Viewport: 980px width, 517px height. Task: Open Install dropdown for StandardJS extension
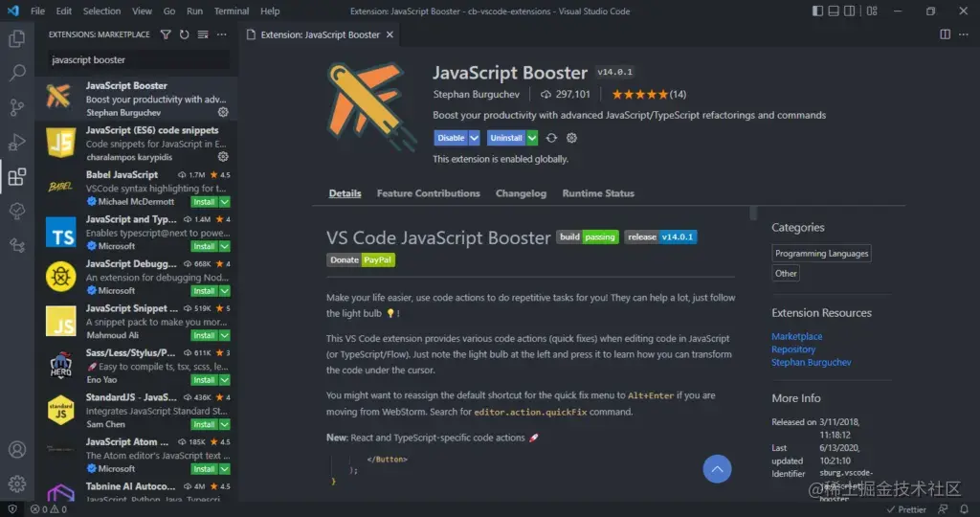point(224,424)
